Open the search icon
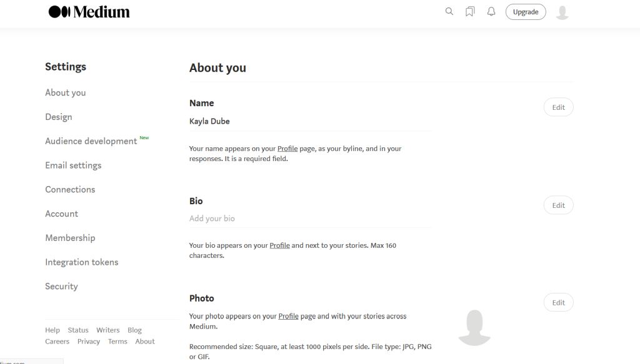This screenshot has width=640, height=364. point(449,12)
